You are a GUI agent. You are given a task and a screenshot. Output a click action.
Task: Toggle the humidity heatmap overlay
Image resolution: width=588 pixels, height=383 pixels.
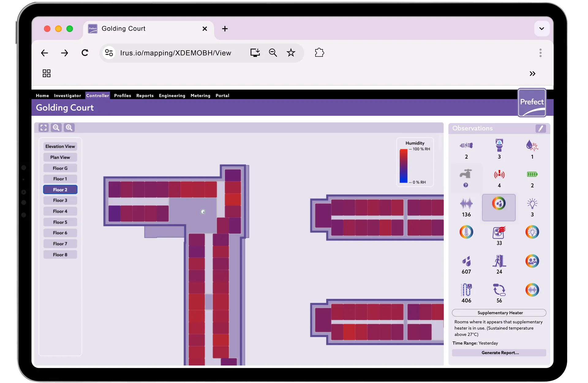click(499, 204)
